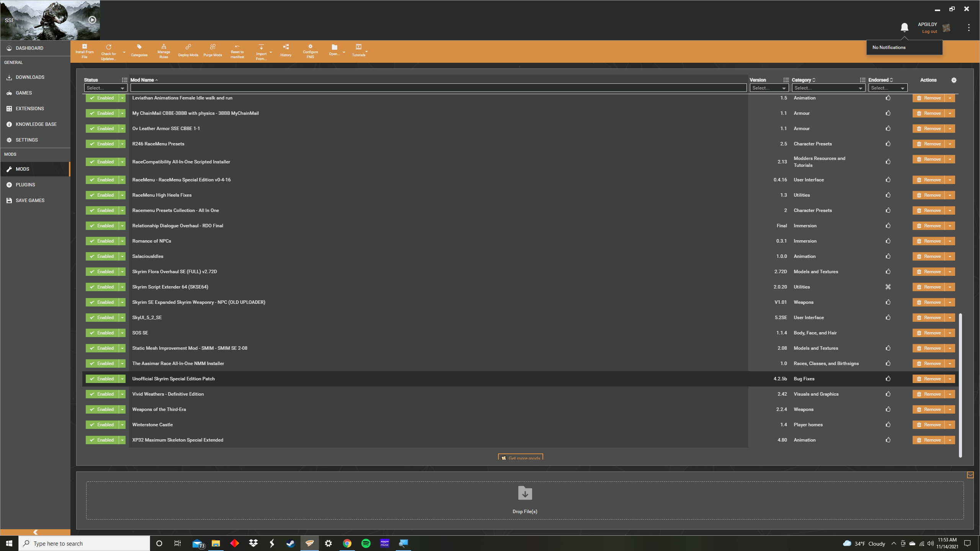980x551 pixels.
Task: Click table settings gear icon
Action: [954, 80]
